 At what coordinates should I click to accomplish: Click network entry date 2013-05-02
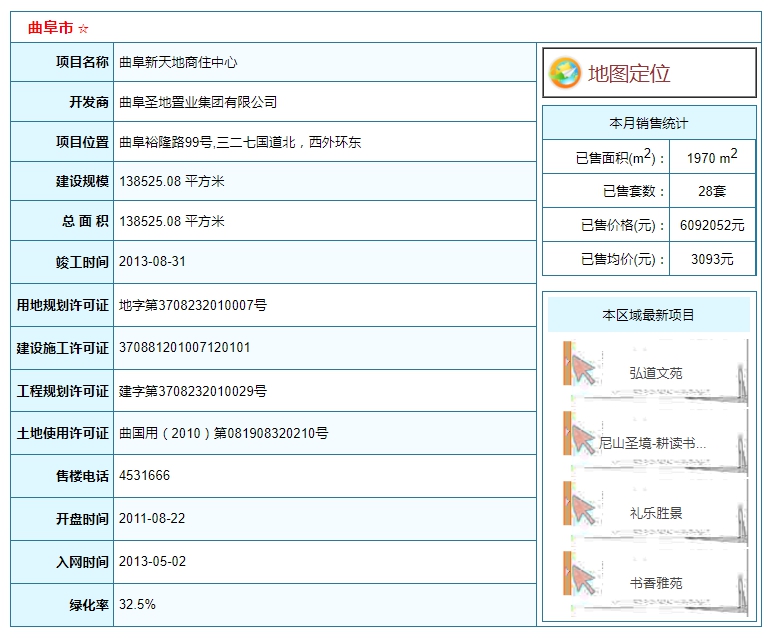click(152, 562)
